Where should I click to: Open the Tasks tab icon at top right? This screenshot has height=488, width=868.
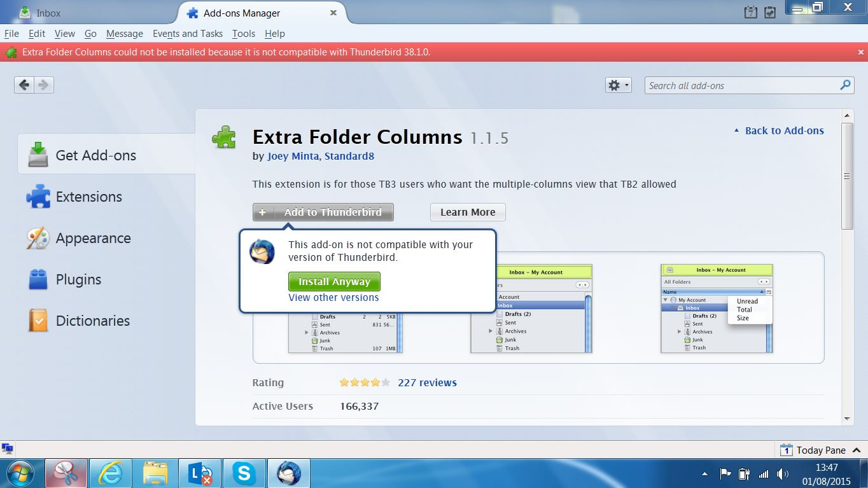click(769, 12)
